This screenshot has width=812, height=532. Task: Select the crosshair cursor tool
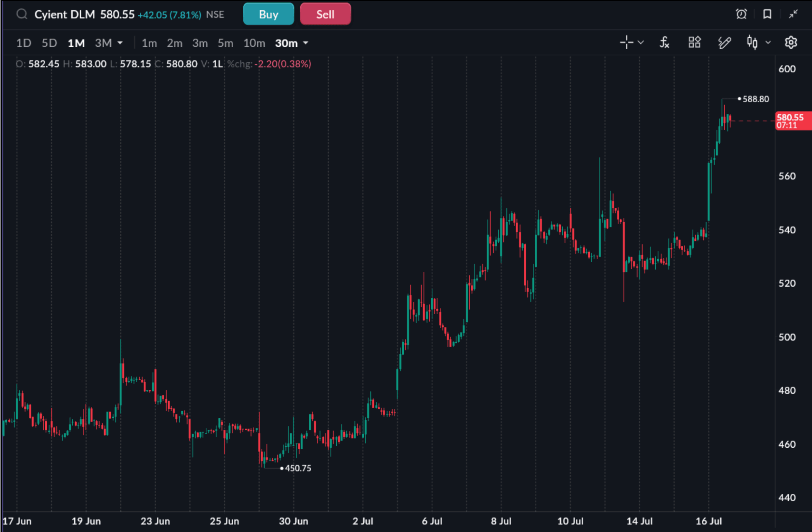click(x=627, y=43)
